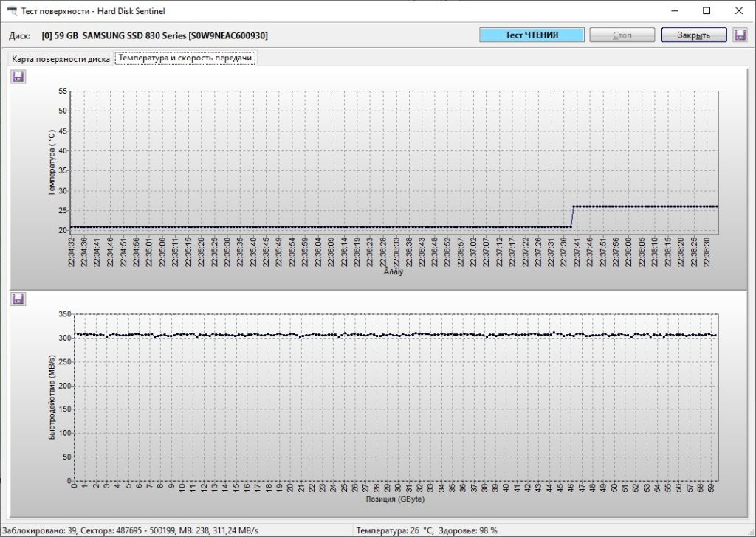Select the Температура и скорость передачи tab
Image resolution: width=756 pixels, height=537 pixels.
[185, 58]
